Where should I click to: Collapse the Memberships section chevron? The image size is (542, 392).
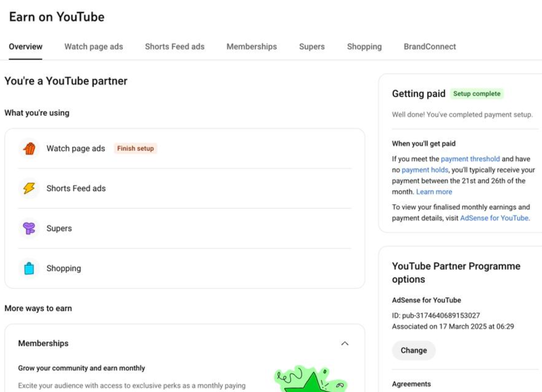click(345, 343)
